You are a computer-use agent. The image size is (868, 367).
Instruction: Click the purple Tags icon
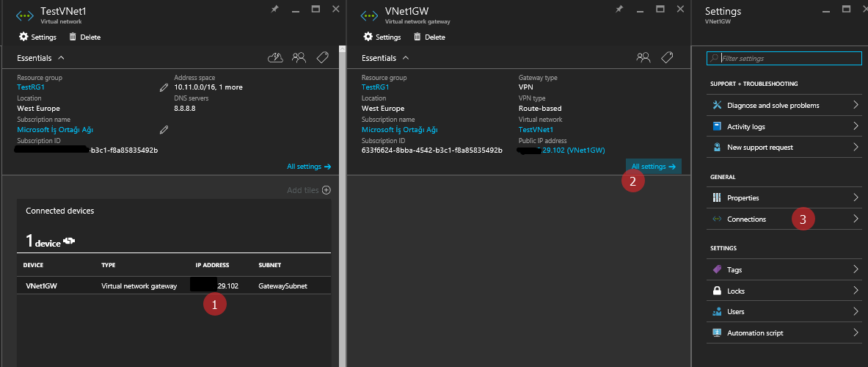click(717, 269)
